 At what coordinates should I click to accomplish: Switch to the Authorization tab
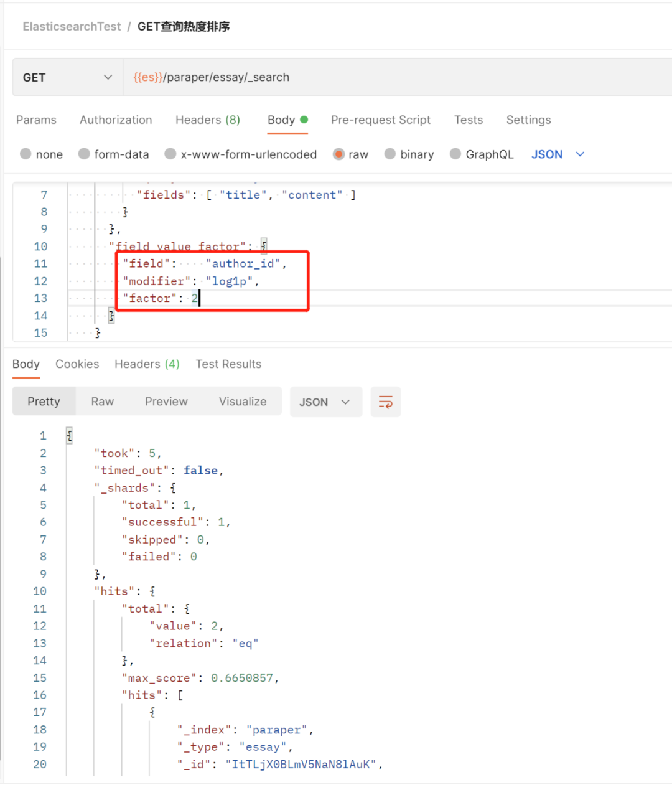pos(116,120)
